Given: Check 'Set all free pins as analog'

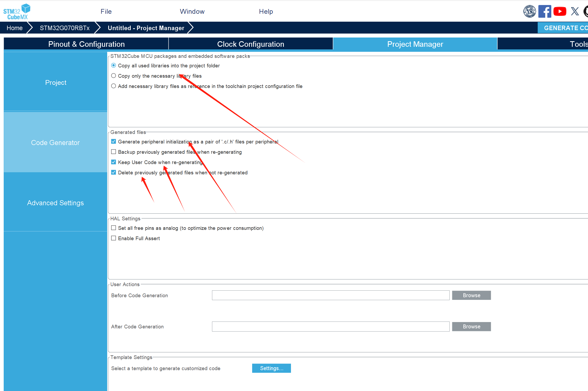Looking at the screenshot, I should pos(114,228).
